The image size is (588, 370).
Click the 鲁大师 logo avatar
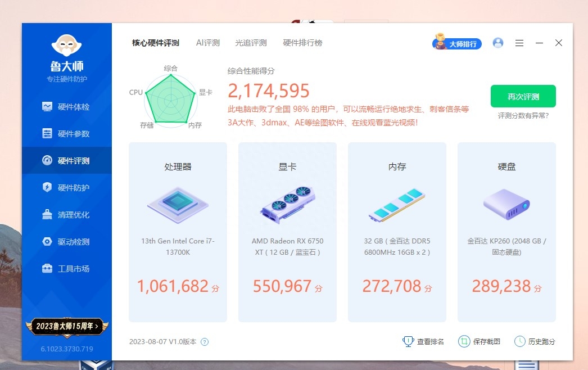[x=66, y=45]
